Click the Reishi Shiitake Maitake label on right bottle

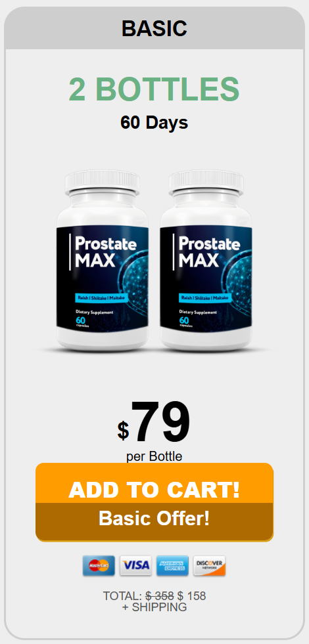206,297
